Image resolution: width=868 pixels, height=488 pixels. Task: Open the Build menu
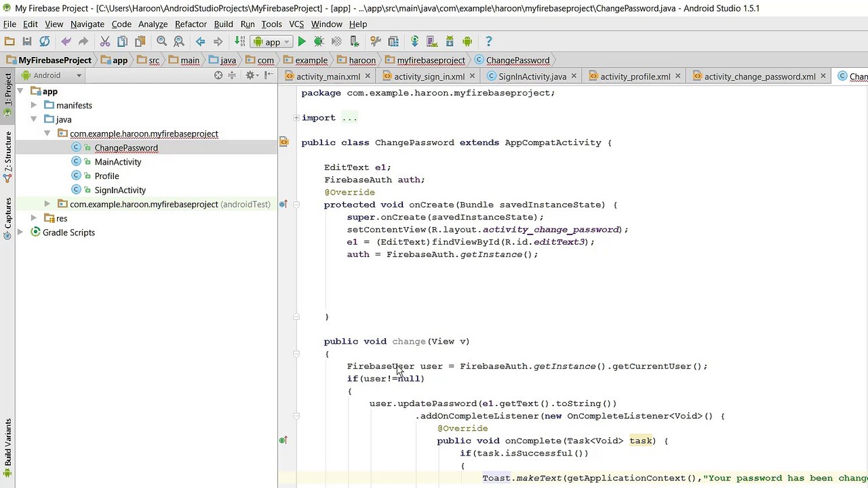[x=223, y=24]
